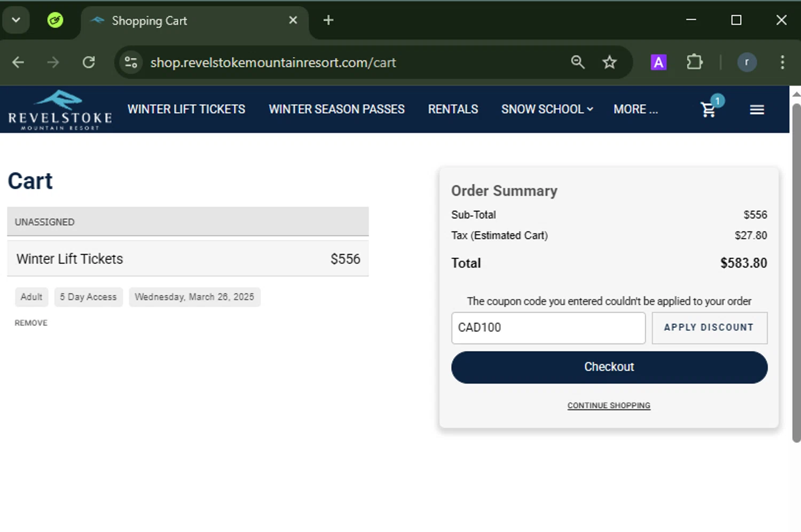
Task: Open the tab search dropdown arrow
Action: point(16,20)
